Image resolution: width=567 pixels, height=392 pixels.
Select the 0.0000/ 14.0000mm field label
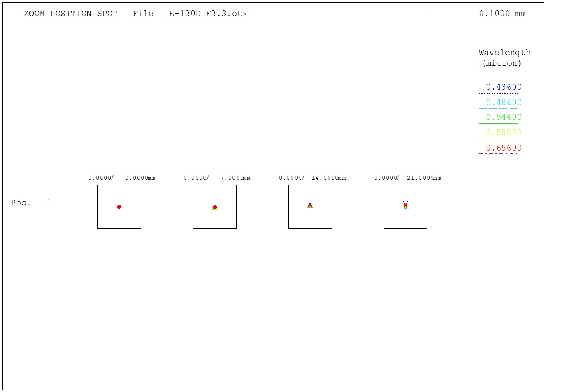pyautogui.click(x=312, y=178)
